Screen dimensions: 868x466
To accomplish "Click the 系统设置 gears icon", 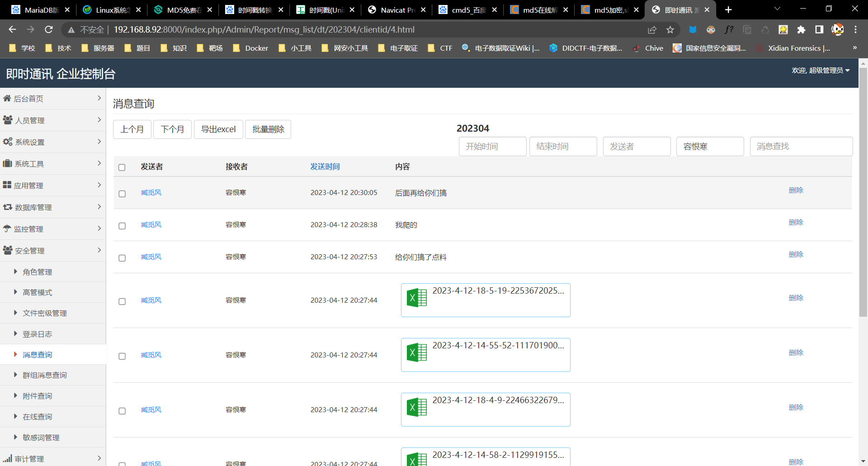I will point(8,142).
